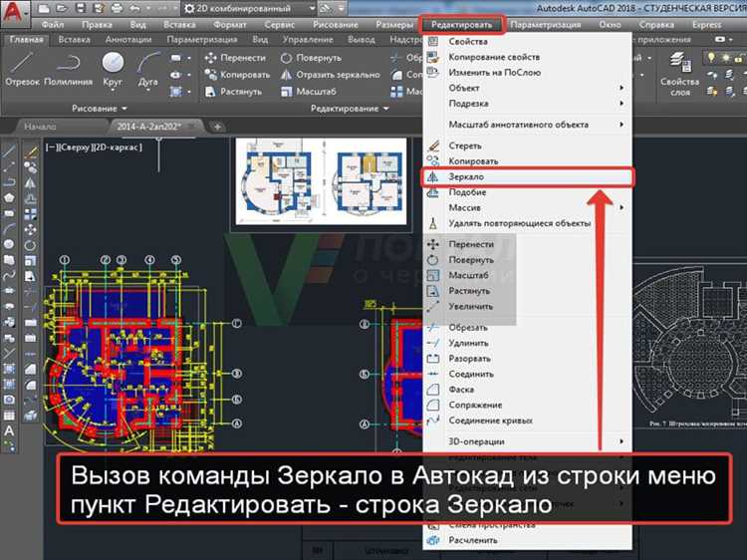
Task: Open the Круг tool dropdown arrow
Action: pos(113,90)
